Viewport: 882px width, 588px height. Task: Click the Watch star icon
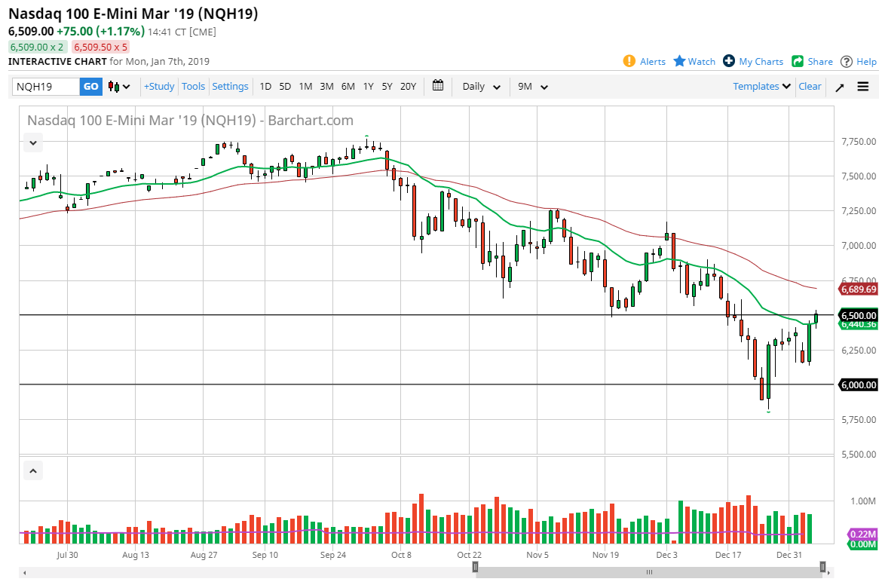coord(680,61)
